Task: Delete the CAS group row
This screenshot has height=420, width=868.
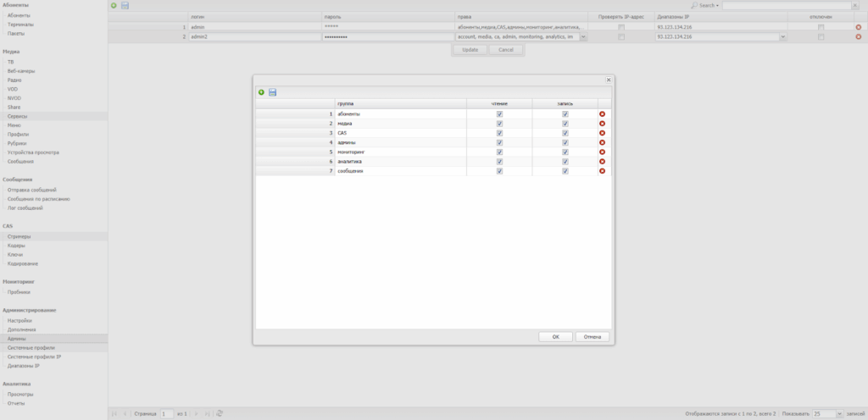Action: pos(602,133)
